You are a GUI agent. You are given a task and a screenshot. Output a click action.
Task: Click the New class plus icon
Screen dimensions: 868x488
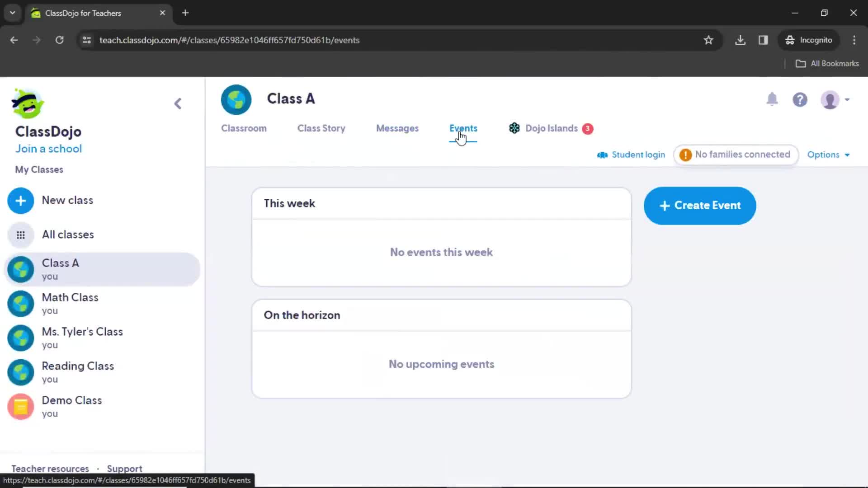tap(21, 200)
